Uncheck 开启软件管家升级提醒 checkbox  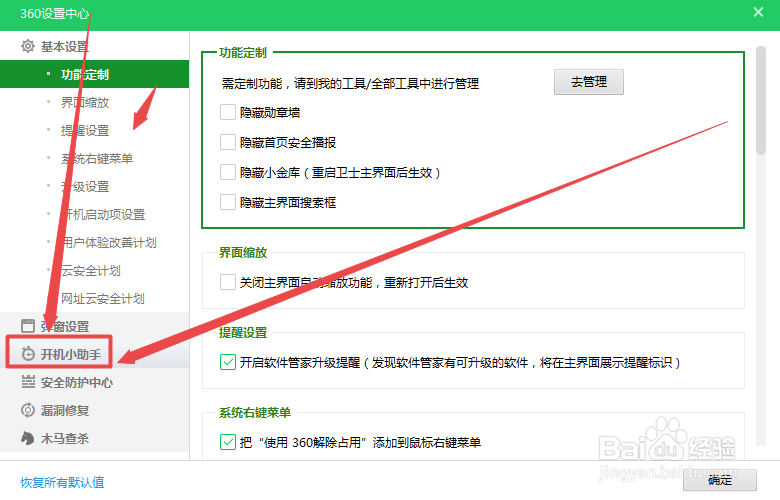click(x=228, y=362)
